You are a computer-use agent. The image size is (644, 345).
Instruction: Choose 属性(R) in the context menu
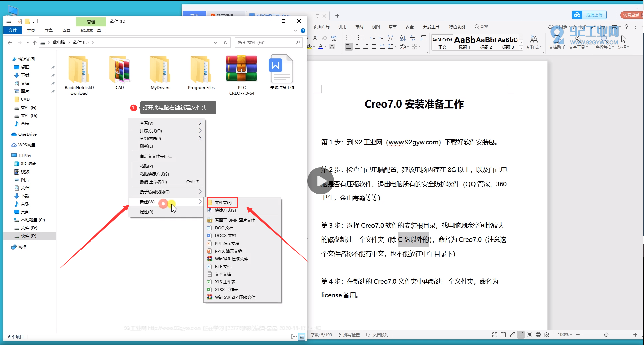(166, 212)
